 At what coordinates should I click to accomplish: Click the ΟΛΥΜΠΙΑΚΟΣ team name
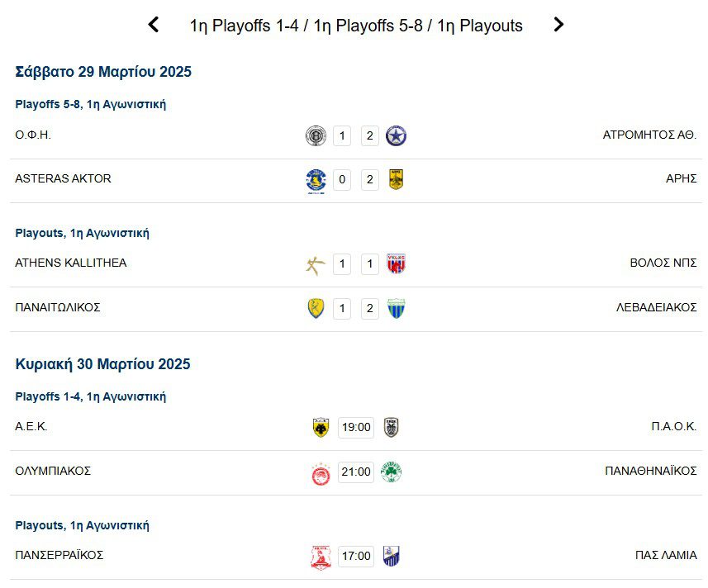pos(53,472)
